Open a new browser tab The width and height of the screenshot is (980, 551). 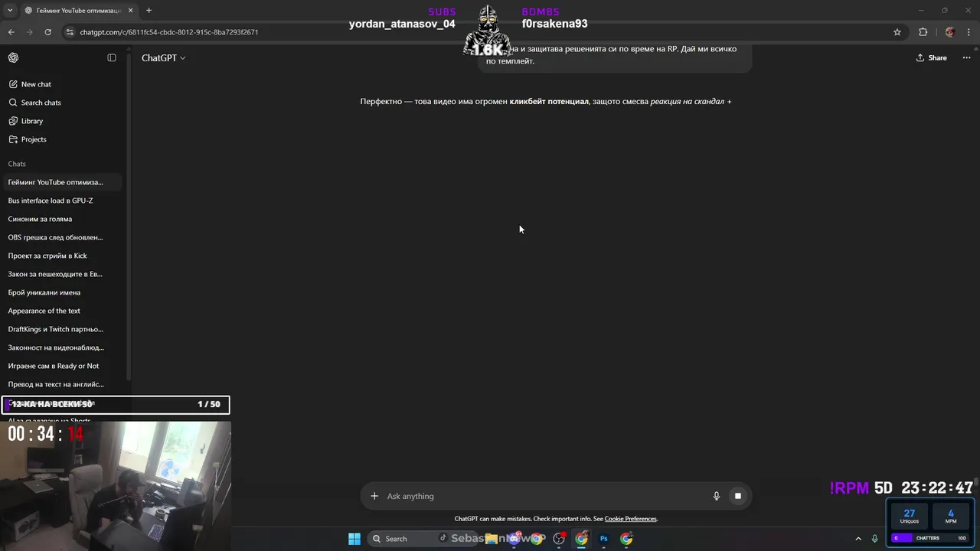click(149, 11)
